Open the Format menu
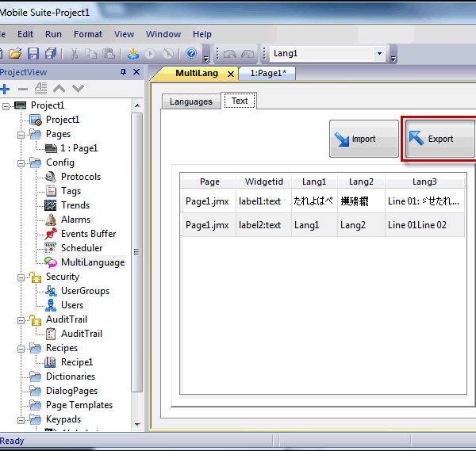The width and height of the screenshot is (476, 451). point(88,34)
